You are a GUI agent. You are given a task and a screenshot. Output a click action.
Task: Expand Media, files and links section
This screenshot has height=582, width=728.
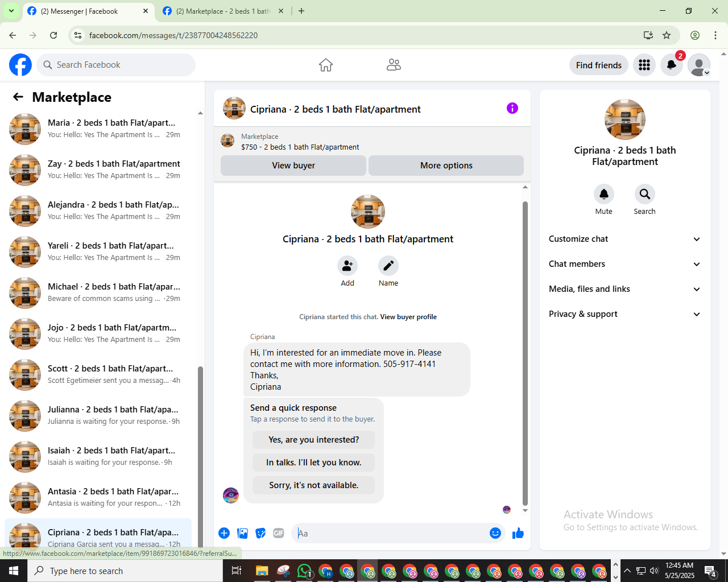point(624,289)
